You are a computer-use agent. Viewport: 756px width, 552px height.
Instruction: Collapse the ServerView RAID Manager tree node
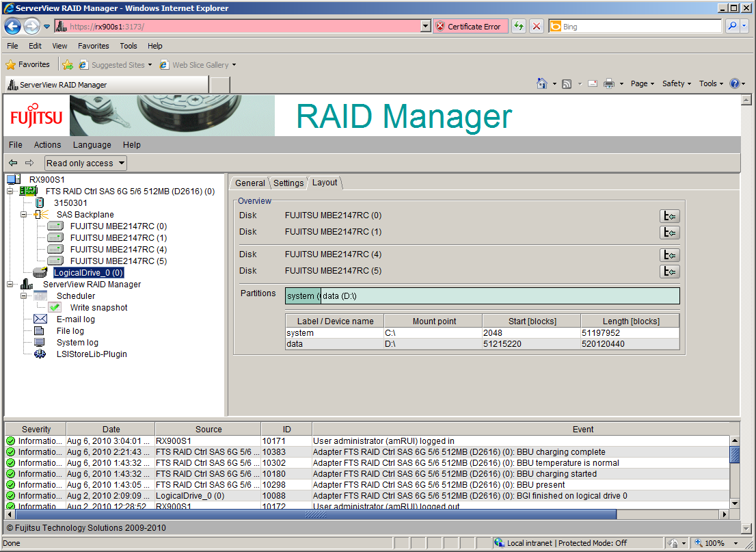(10, 284)
